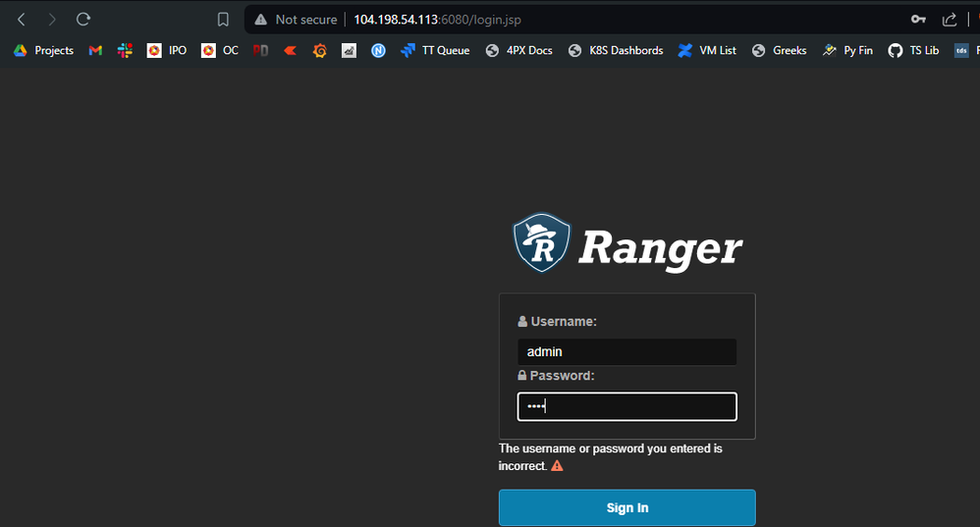This screenshot has height=527, width=980.
Task: Open the saved passwords key icon
Action: pos(918,20)
